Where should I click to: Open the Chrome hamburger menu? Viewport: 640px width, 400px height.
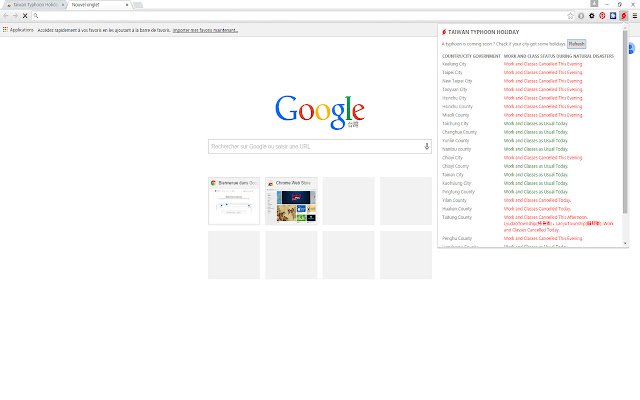[635, 16]
